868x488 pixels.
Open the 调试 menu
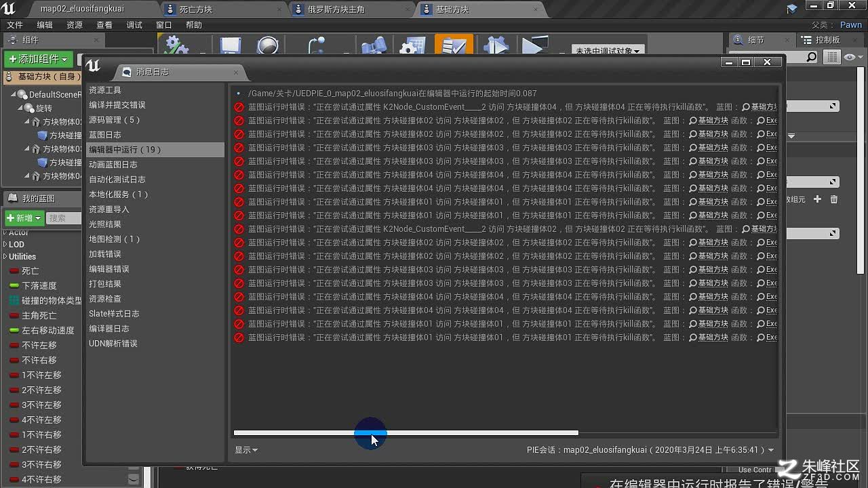coord(134,25)
